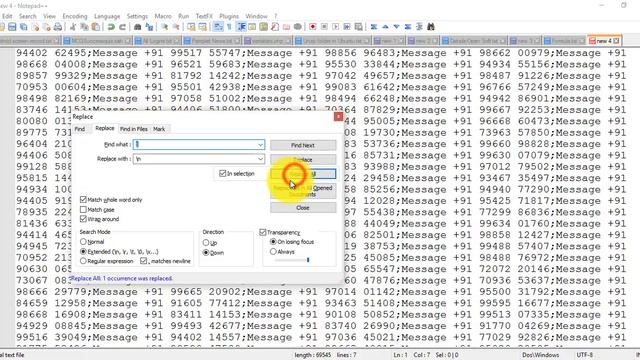Toggle the In selection checkbox
The width and height of the screenshot is (640, 360).
[x=222, y=173]
